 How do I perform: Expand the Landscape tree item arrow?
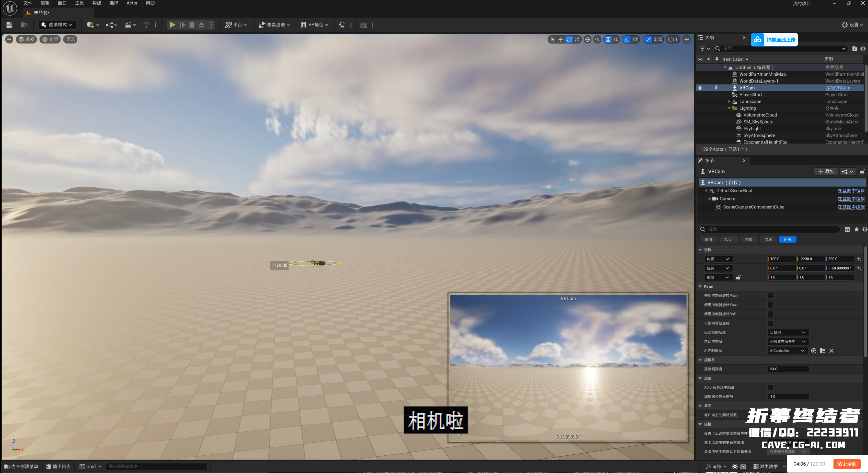coord(729,101)
